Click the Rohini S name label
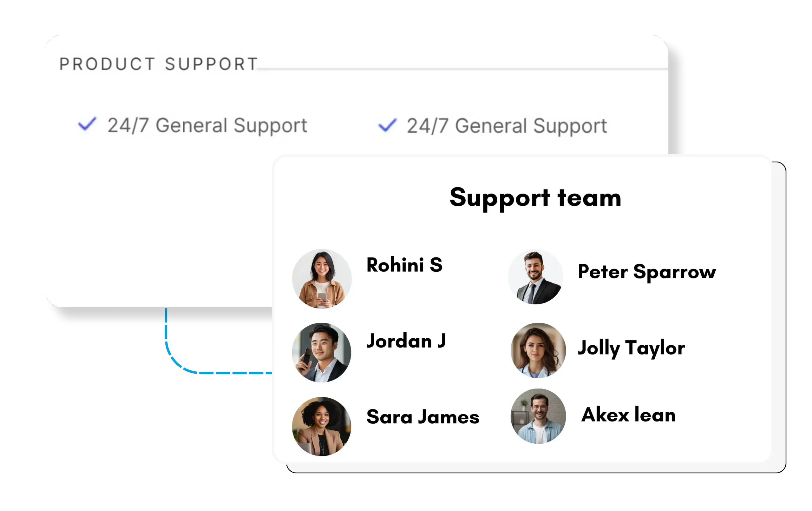The image size is (812, 511). 404,265
